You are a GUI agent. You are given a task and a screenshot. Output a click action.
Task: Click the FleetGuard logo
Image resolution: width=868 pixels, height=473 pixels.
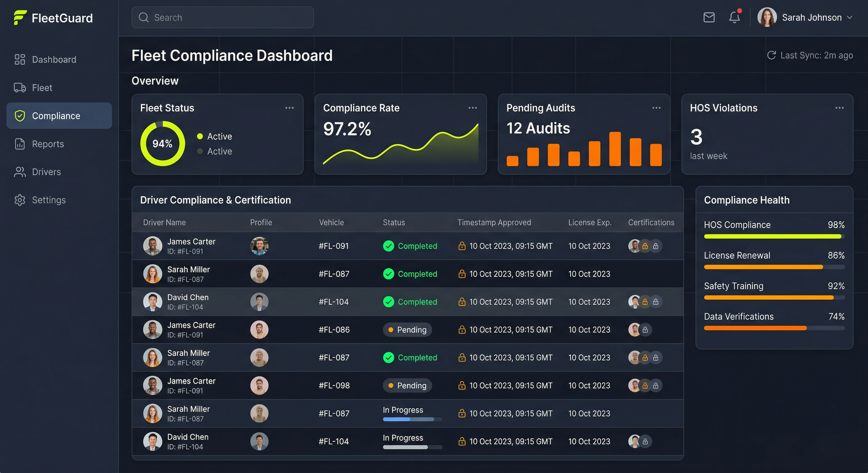tap(52, 18)
